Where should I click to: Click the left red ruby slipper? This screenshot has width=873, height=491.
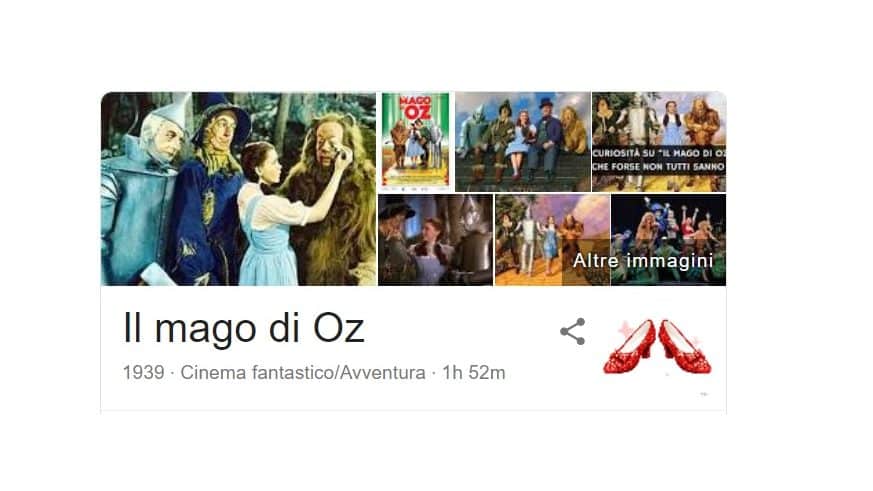point(630,346)
